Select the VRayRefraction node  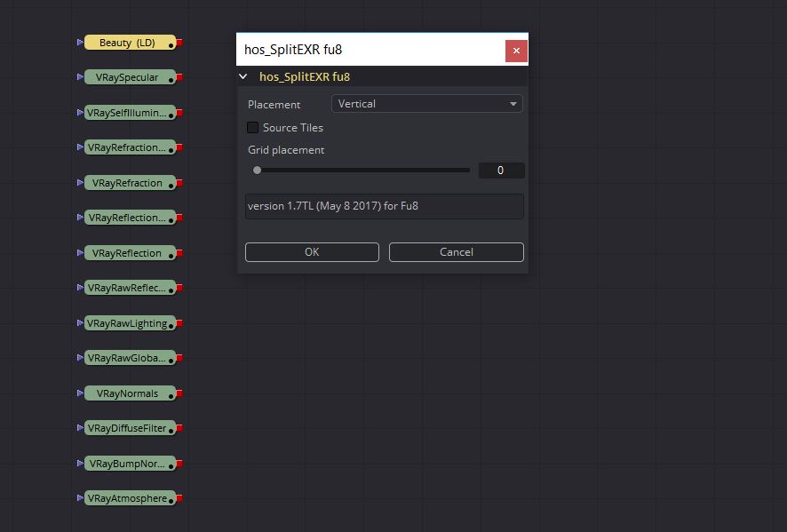point(130,183)
